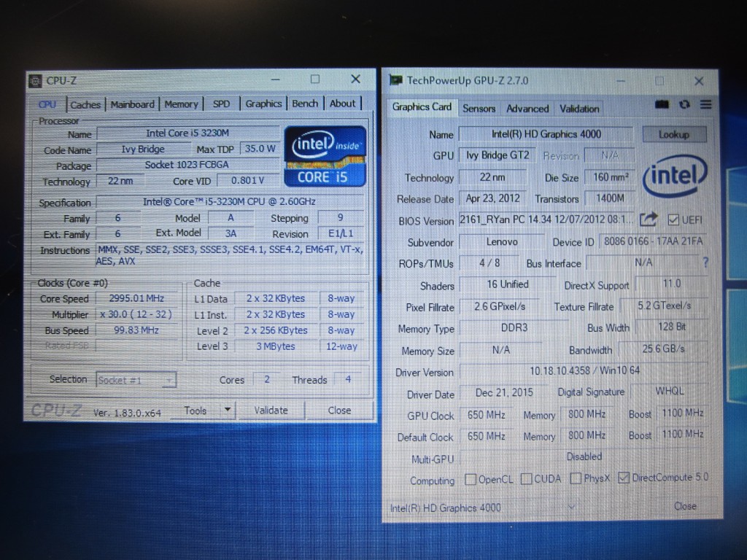Click the Transistors value 1400M
The width and height of the screenshot is (747, 560).
[611, 198]
